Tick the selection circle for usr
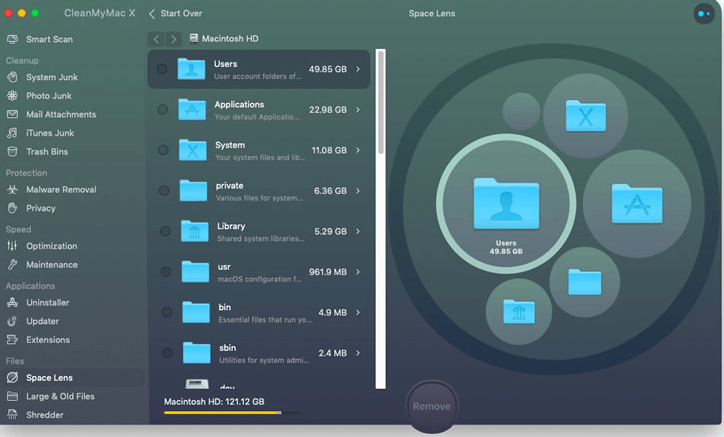Image resolution: width=724 pixels, height=437 pixels. click(166, 272)
